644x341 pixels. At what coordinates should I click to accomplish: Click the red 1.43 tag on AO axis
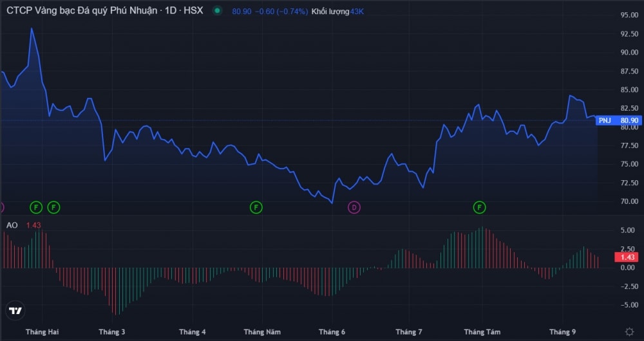627,257
